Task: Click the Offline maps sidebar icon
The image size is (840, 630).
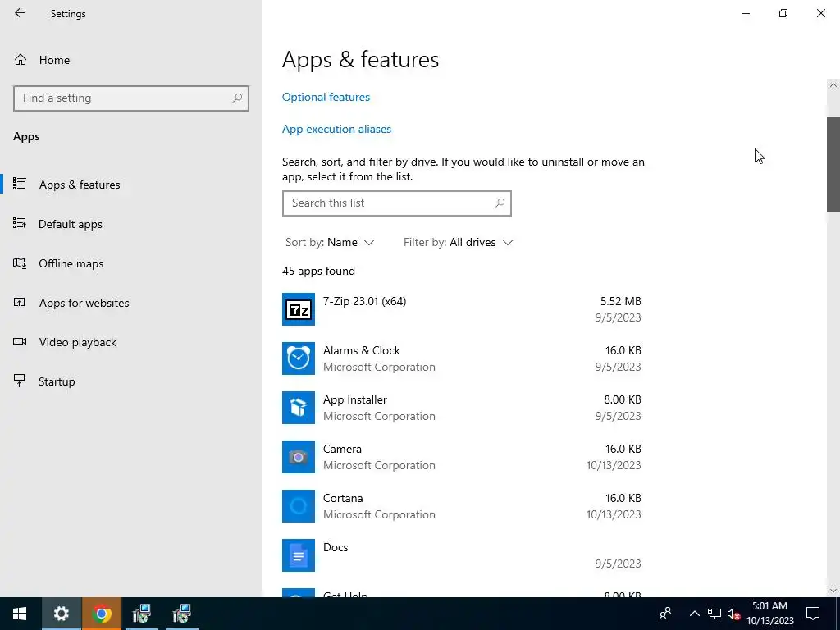Action: (20, 263)
